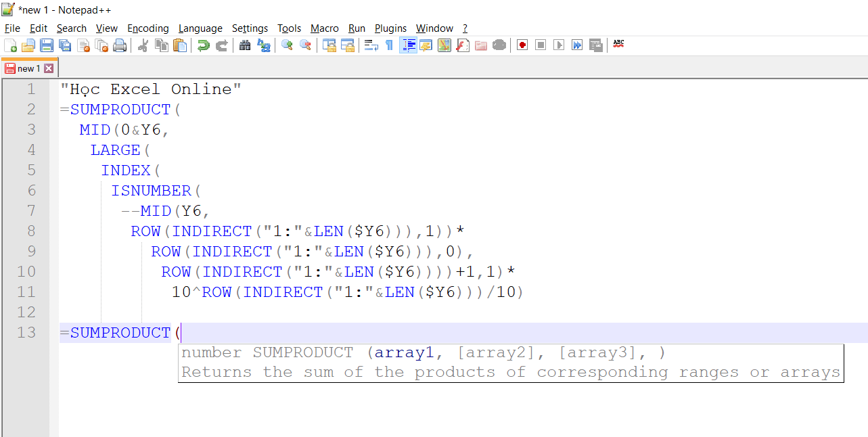Screen dimensions: 868x437
Task: Open the Window menu
Action: 434,28
